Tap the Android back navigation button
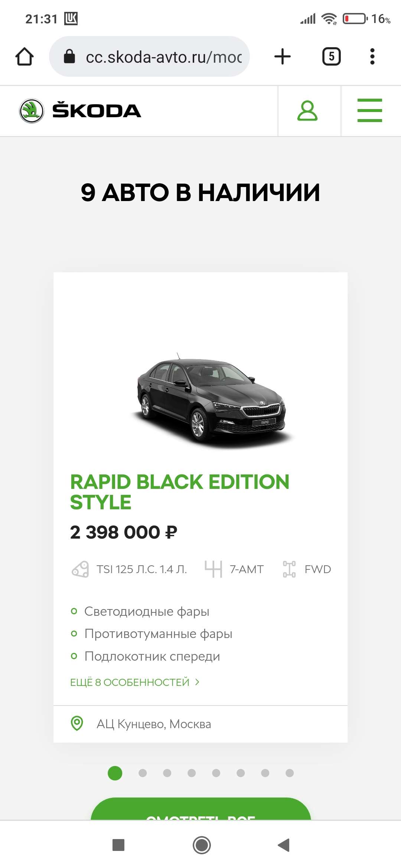The image size is (401, 868). pyautogui.click(x=284, y=845)
